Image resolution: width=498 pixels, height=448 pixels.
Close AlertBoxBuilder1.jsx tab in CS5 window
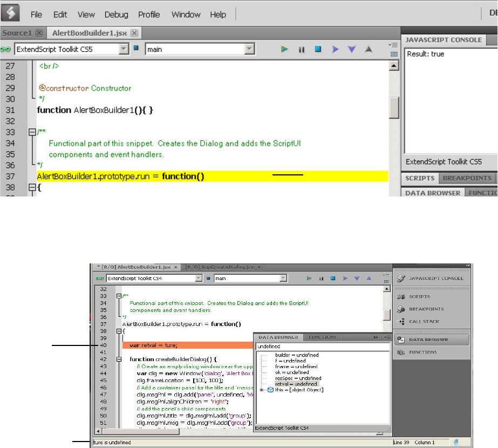click(135, 33)
